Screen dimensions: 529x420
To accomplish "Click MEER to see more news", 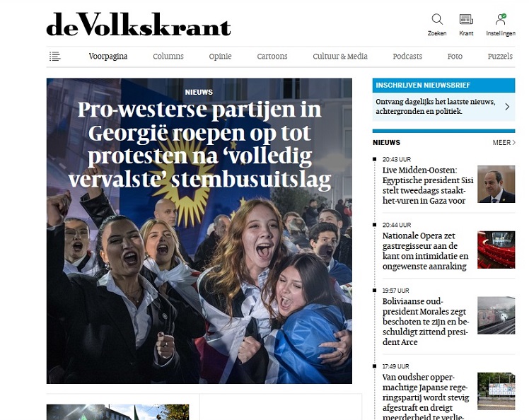I will click(504, 142).
